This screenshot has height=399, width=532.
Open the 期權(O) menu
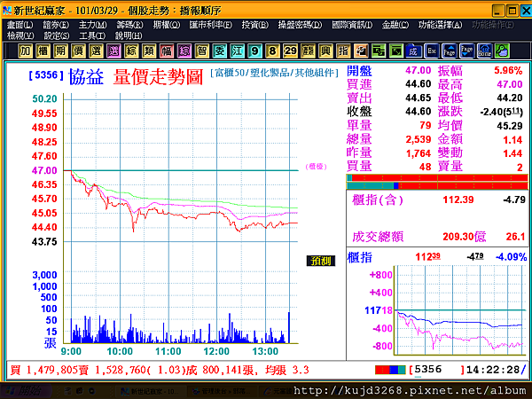pyautogui.click(x=167, y=25)
